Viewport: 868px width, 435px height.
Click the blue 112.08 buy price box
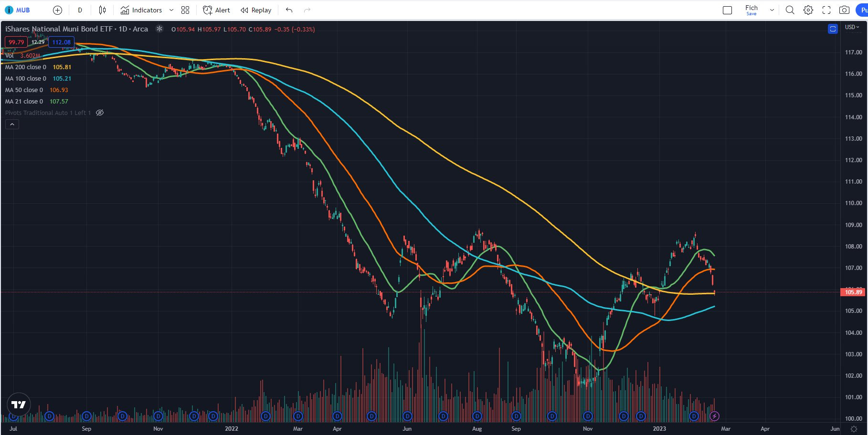(x=61, y=42)
